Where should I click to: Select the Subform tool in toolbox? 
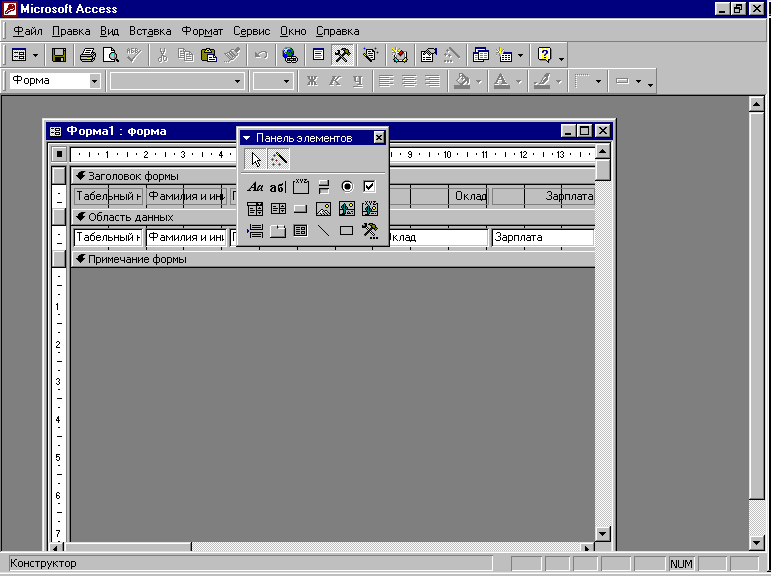click(x=301, y=231)
